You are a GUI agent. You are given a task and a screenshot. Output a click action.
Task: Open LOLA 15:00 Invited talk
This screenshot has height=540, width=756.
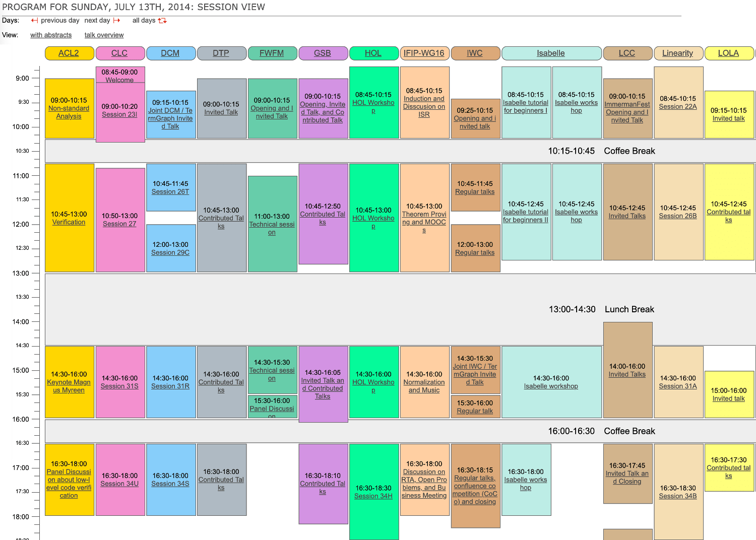pos(729,398)
